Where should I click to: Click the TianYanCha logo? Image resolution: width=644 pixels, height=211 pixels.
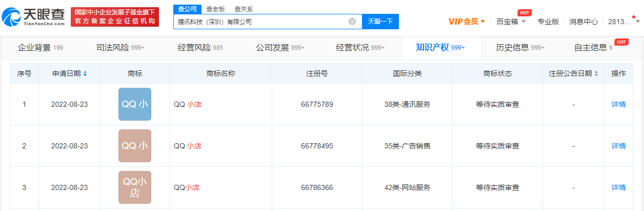[33, 17]
